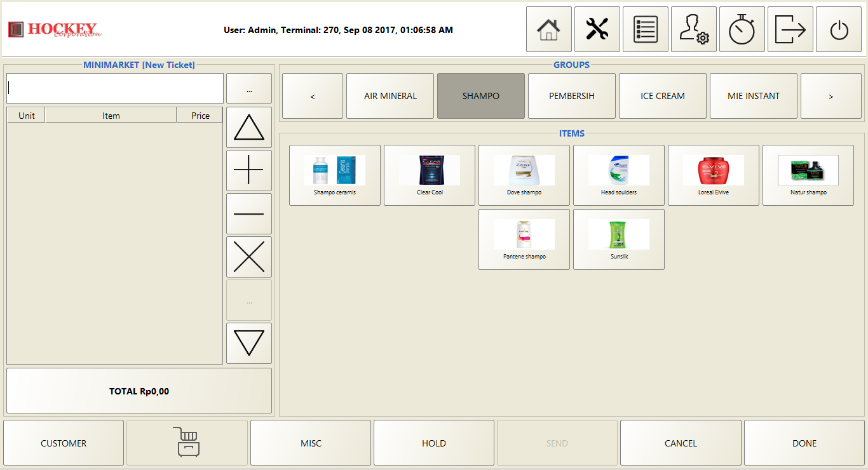
Task: Increase quantity with plus button
Action: pos(249,170)
